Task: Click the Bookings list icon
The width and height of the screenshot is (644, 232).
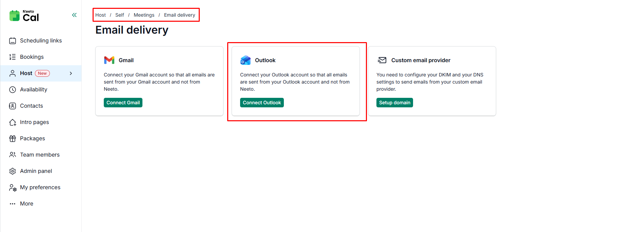Action: click(x=13, y=57)
